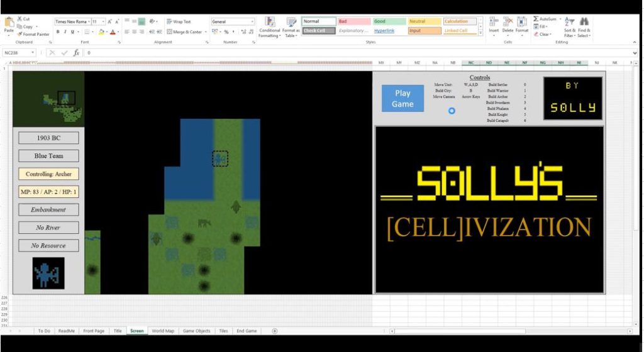Increase the font size
644x352 pixels.
pos(110,22)
